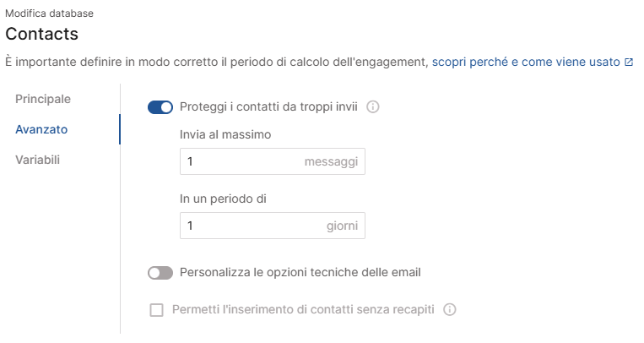Click the Contacts database title heading
The height and width of the screenshot is (343, 644).
tap(42, 34)
